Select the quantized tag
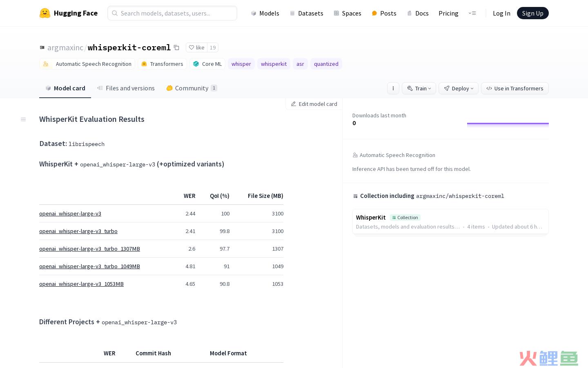588x368 pixels. 326,64
